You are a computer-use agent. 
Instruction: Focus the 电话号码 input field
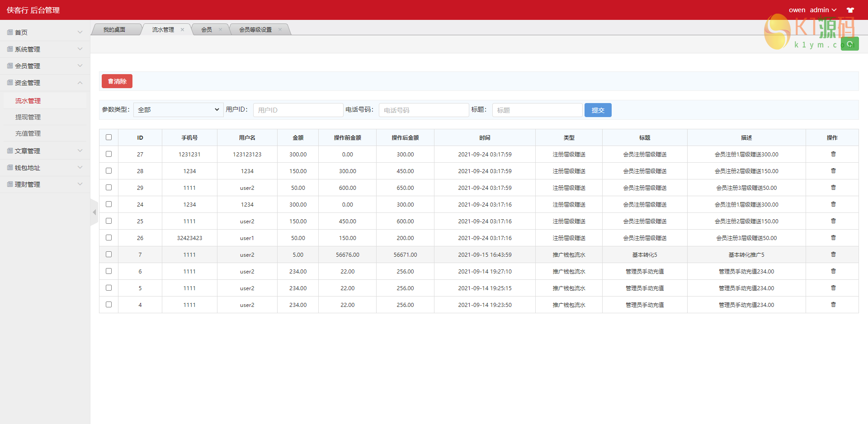[424, 110]
